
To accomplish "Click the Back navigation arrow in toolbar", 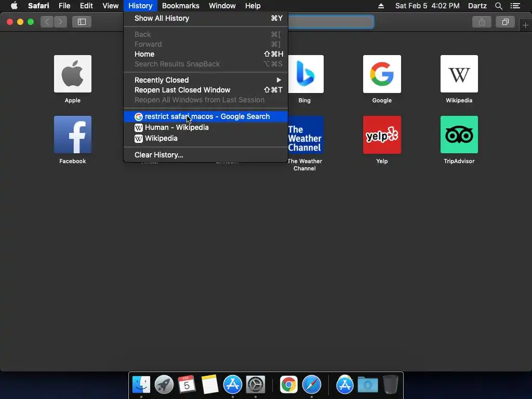I will click(x=47, y=22).
